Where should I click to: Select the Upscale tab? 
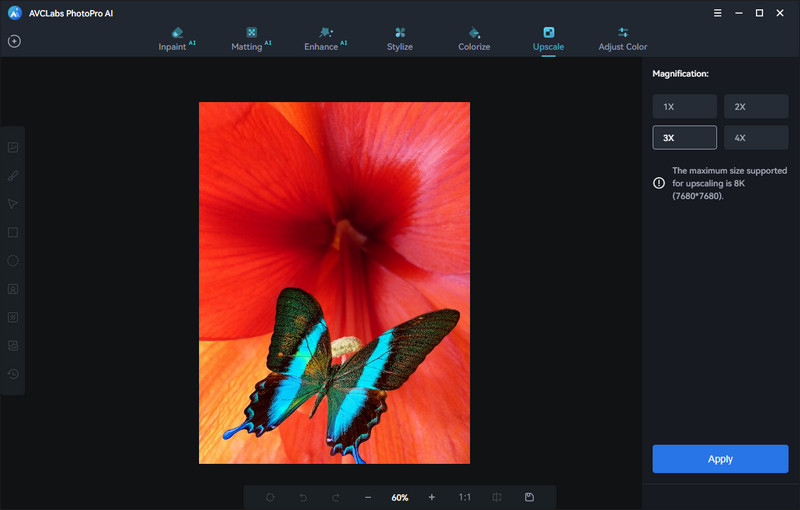(548, 39)
